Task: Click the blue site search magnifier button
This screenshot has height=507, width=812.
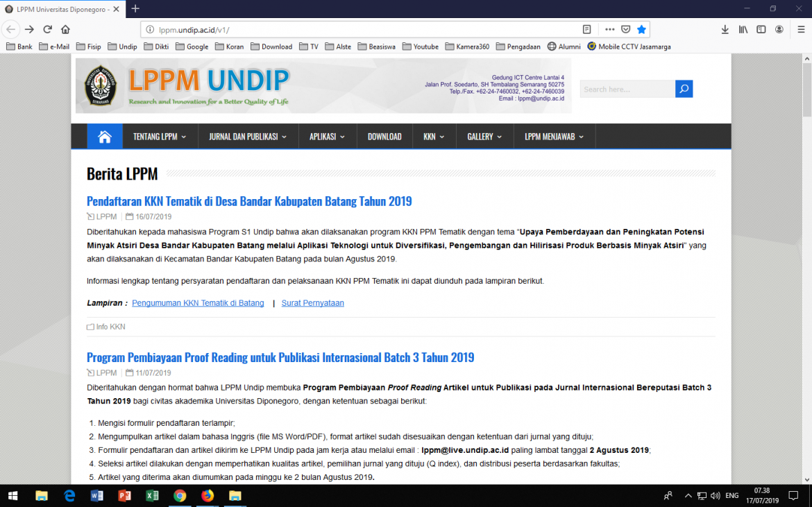Action: click(684, 89)
